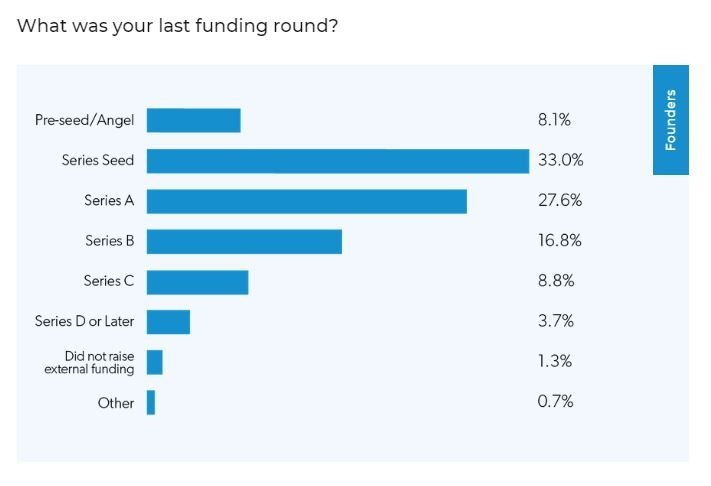Click the Series Seed bar

(x=338, y=161)
